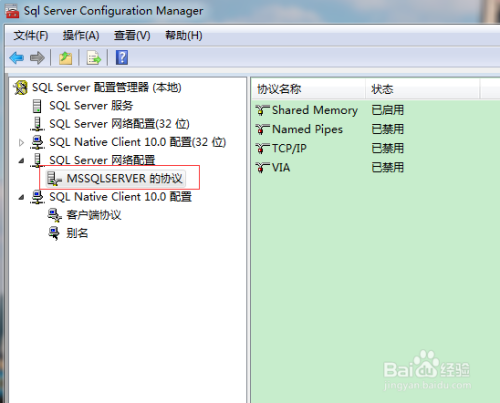
Task: Collapse the SQL Server 网络配置 node
Action: [x=21, y=161]
